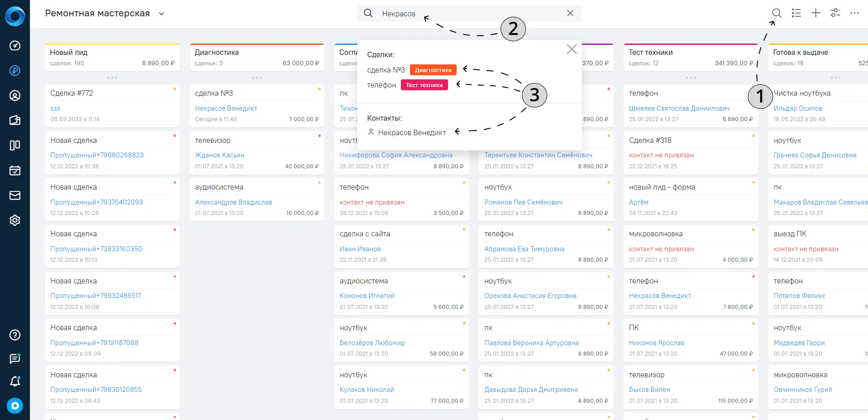
Task: Open the settings gear in the sidebar
Action: pos(15,220)
